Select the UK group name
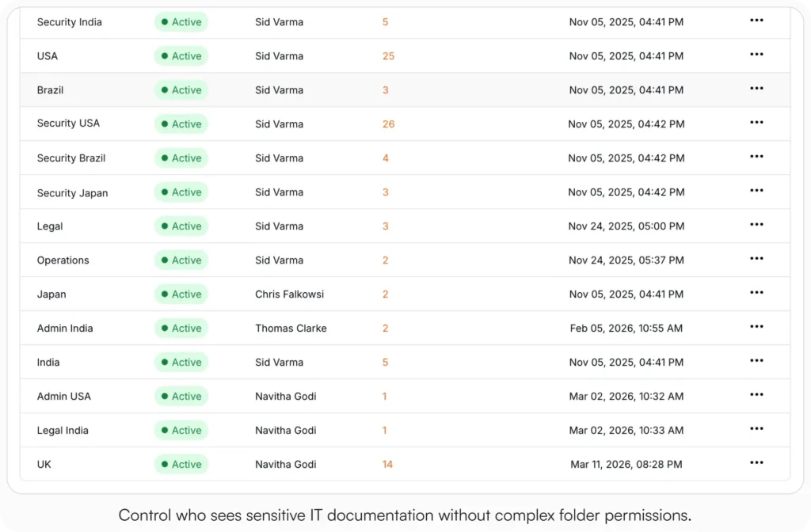The width and height of the screenshot is (811, 532). pyautogui.click(x=44, y=464)
